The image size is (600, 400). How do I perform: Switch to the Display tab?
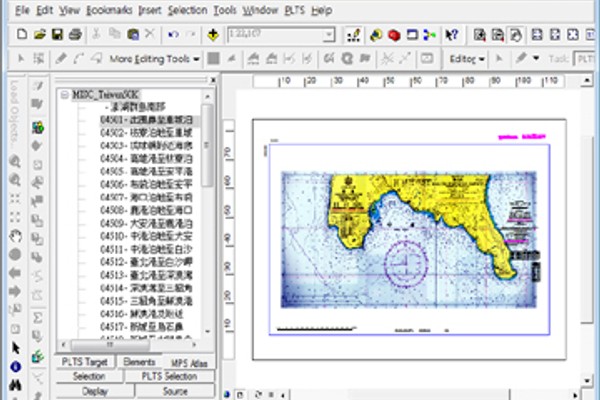click(95, 391)
